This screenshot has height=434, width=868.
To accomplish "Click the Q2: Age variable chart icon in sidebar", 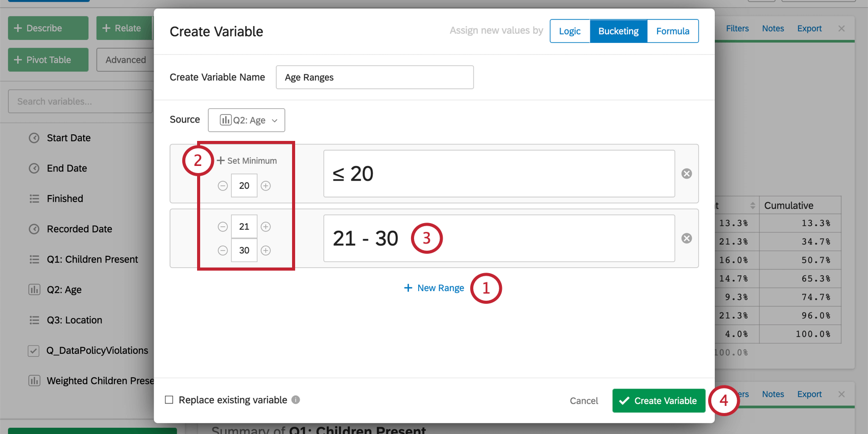I will pos(34,290).
